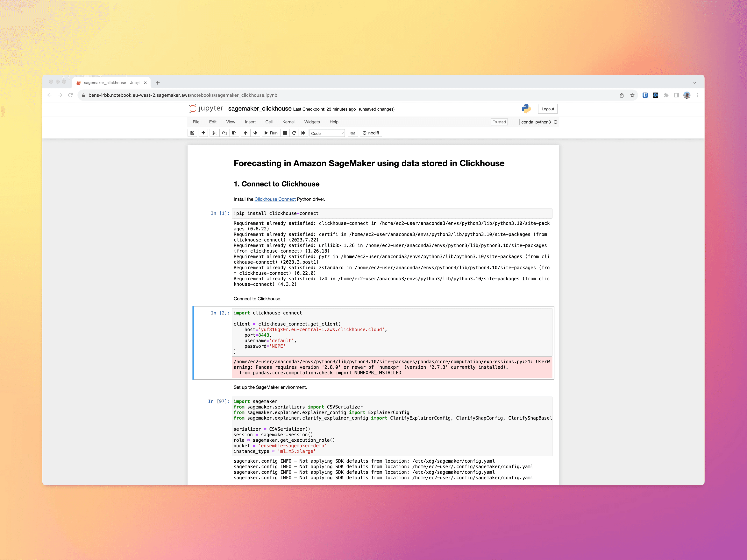Open a new browser tab
747x560 pixels.
158,83
